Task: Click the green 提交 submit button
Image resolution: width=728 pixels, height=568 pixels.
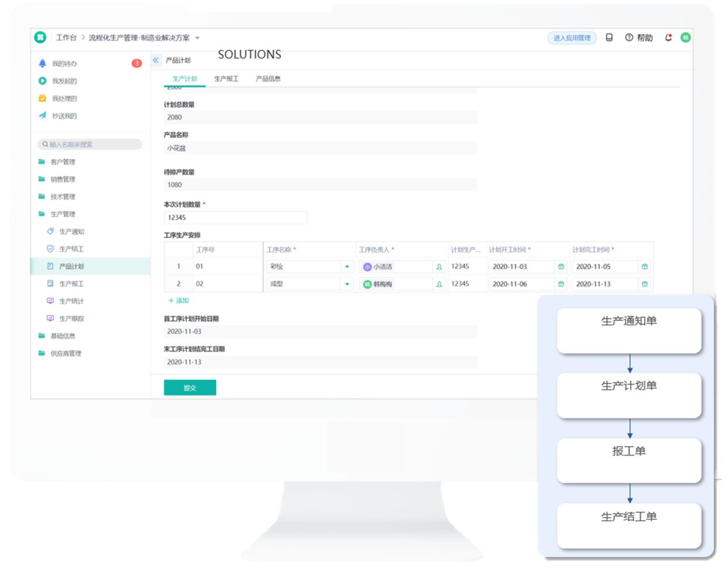Action: 190,388
